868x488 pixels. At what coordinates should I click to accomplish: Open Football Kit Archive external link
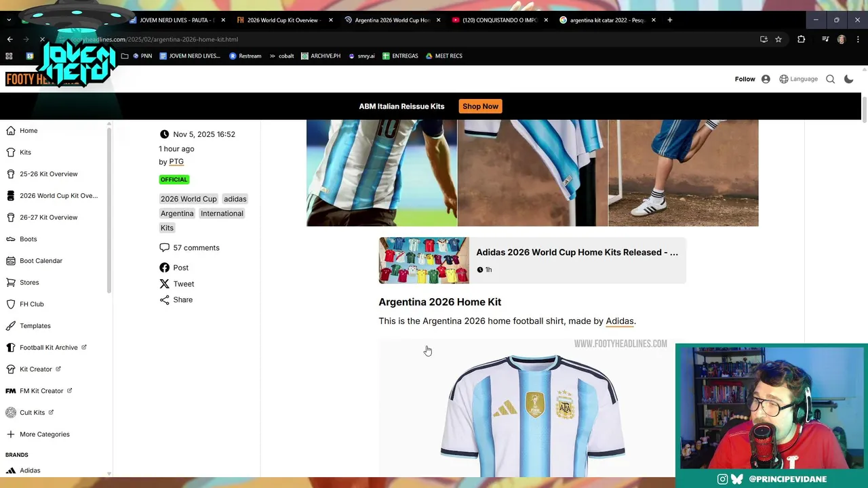click(x=46, y=348)
